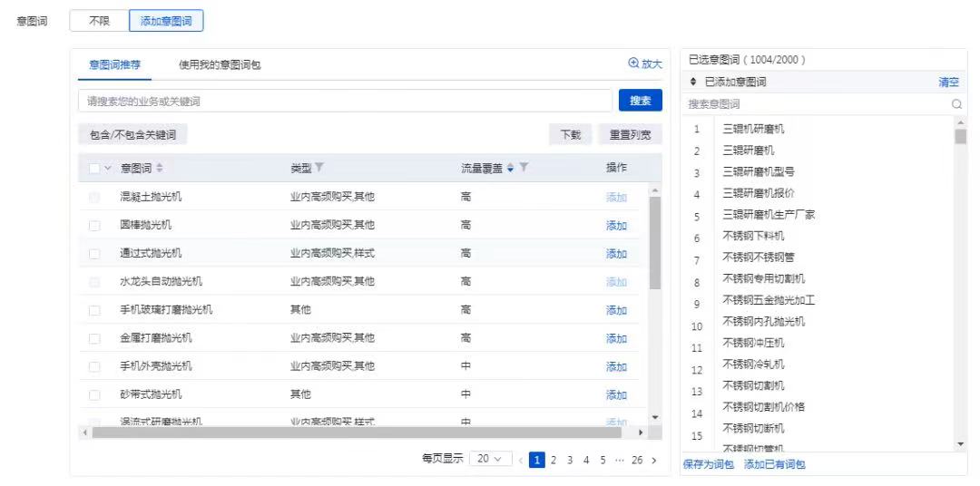Check the box for 圆棒抛光机
The height and width of the screenshot is (486, 980).
[94, 226]
